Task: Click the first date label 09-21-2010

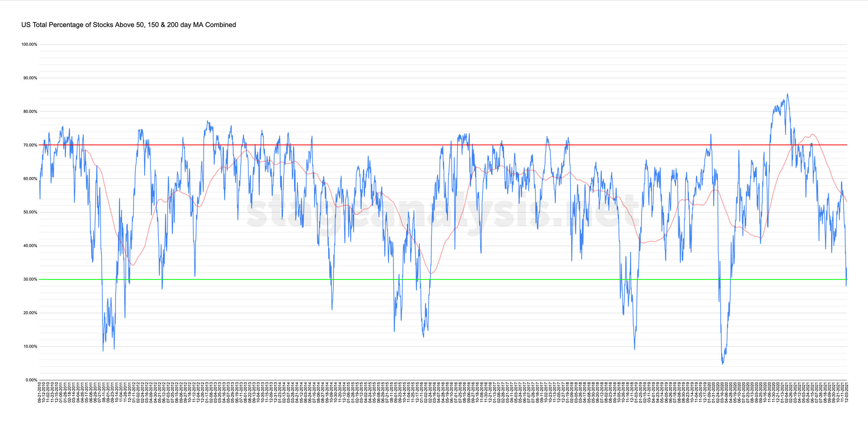Action: click(x=40, y=392)
